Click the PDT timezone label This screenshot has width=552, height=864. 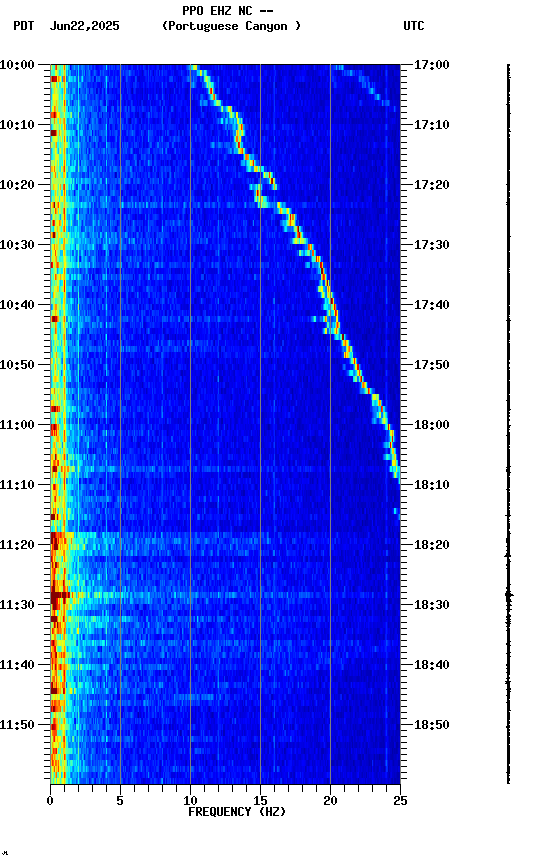click(x=24, y=26)
